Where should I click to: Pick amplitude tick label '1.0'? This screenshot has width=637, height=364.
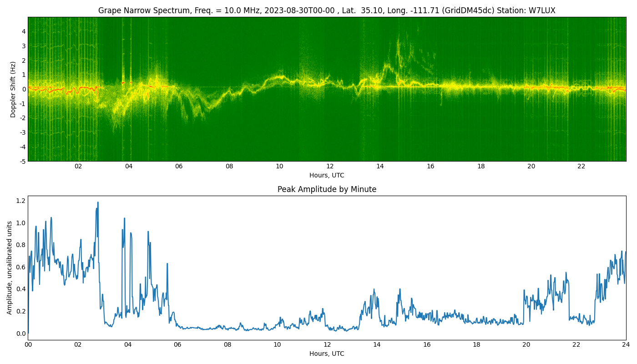coord(21,223)
